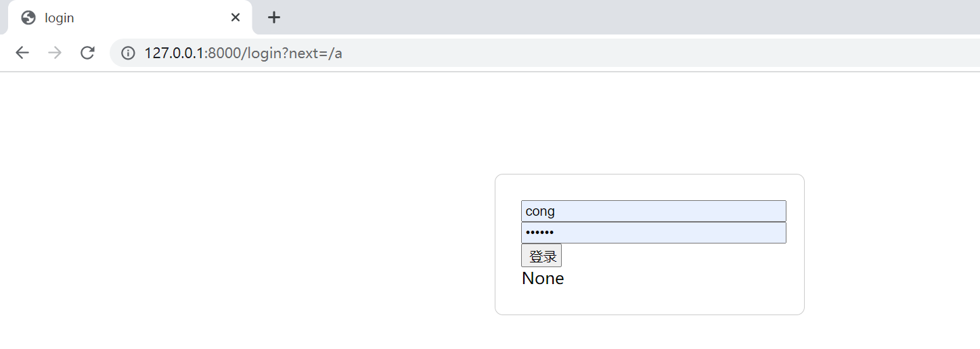This screenshot has height=349, width=980.
Task: Focus the username field containing cong
Action: (x=654, y=211)
